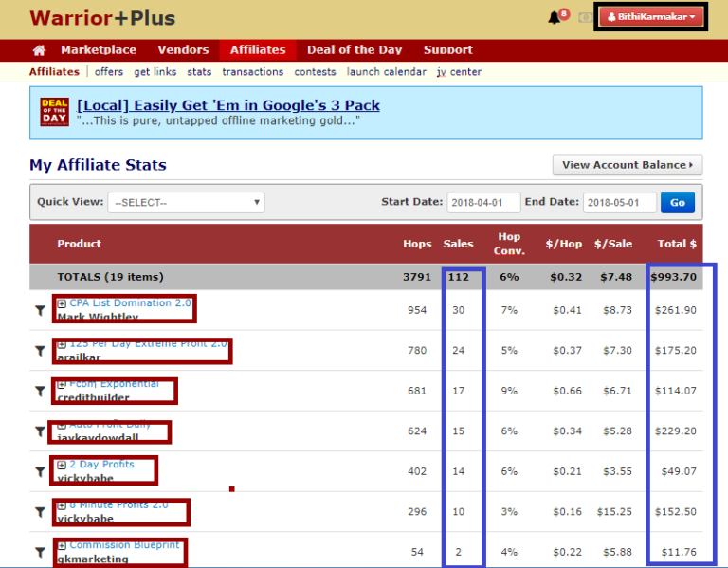Click the Start Date field
728x568 pixels.
pyautogui.click(x=483, y=203)
